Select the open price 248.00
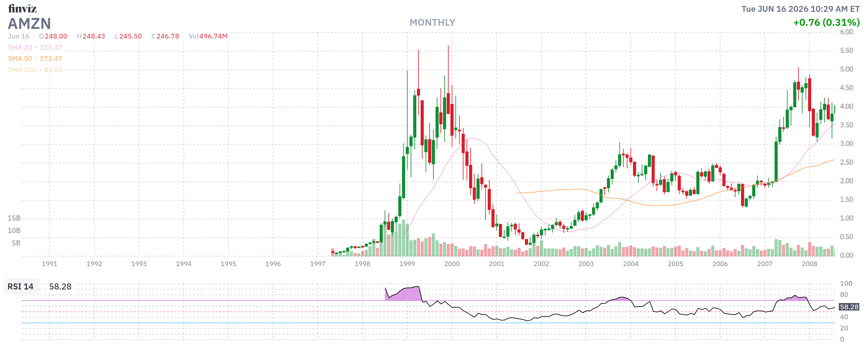Viewport: 868px width, 349px height. pyautogui.click(x=56, y=36)
